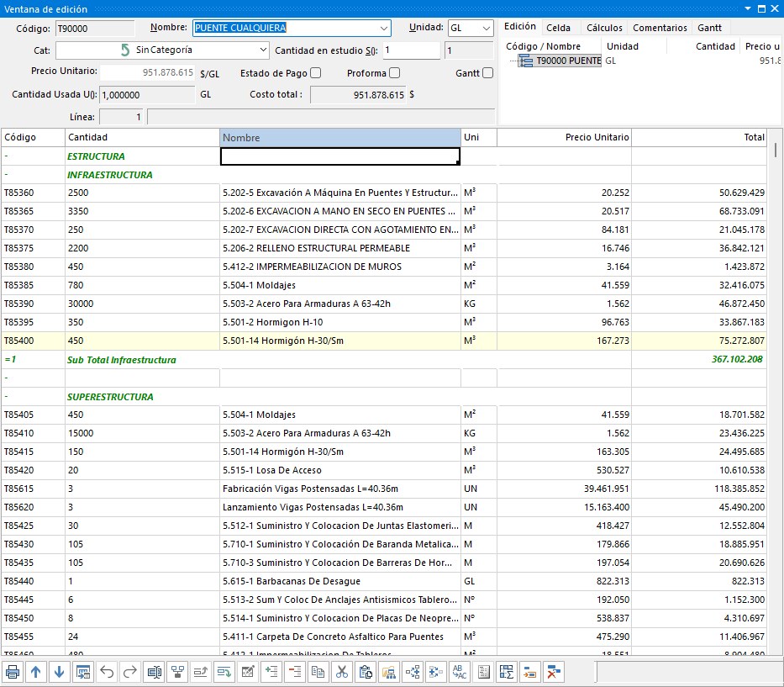Image resolution: width=784 pixels, height=687 pixels.
Task: Click the orange arrow insert field icon
Action: (530, 672)
